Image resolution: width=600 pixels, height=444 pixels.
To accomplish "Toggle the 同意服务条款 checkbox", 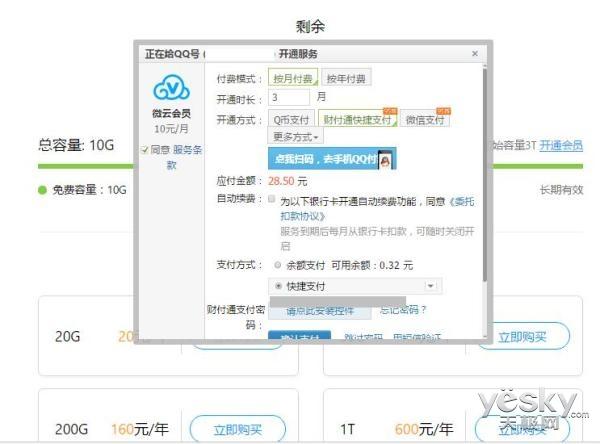I will point(145,150).
